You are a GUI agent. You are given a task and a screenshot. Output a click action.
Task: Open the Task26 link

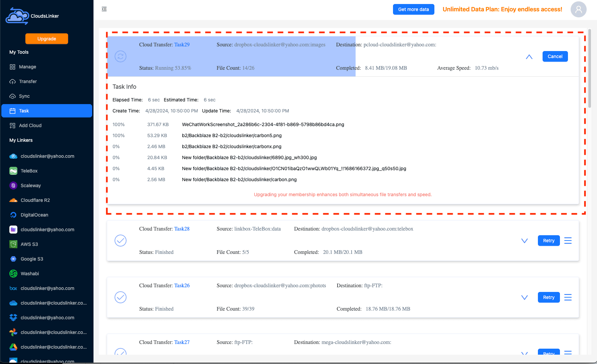pos(182,286)
